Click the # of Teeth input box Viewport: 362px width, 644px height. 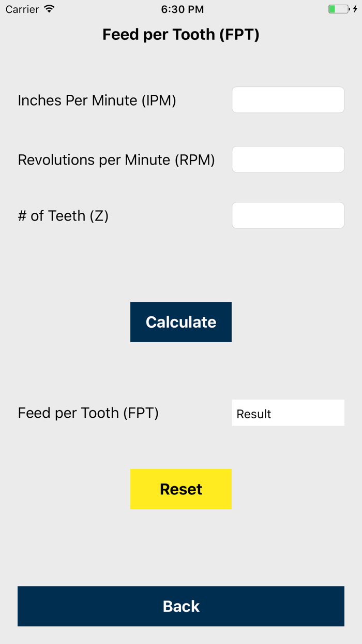pyautogui.click(x=288, y=215)
